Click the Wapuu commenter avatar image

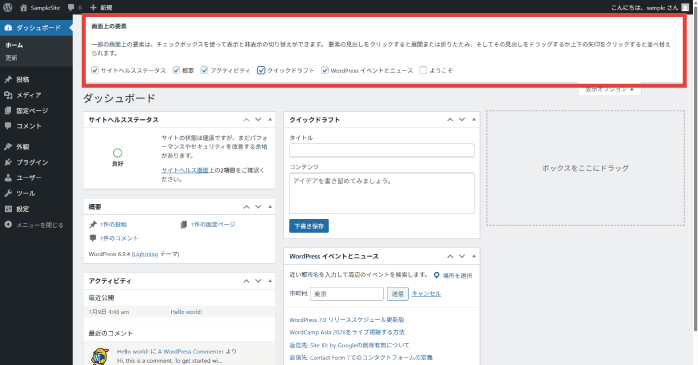pyautogui.click(x=100, y=357)
